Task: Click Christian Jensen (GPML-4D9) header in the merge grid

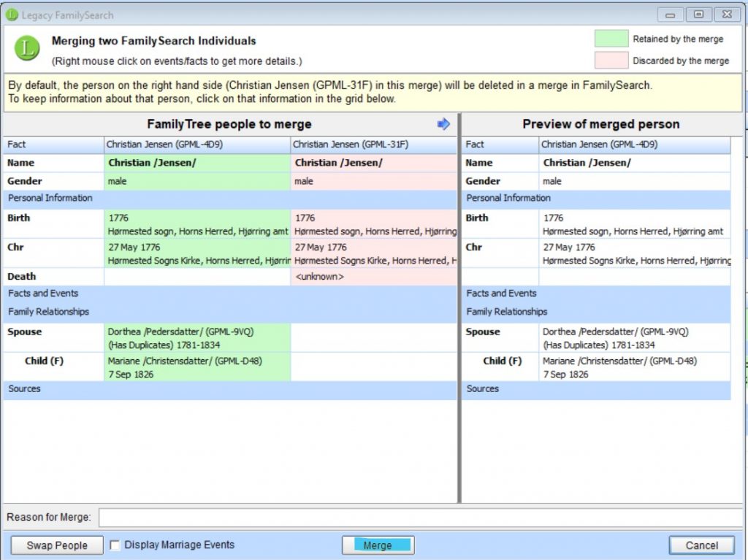Action: pos(197,145)
